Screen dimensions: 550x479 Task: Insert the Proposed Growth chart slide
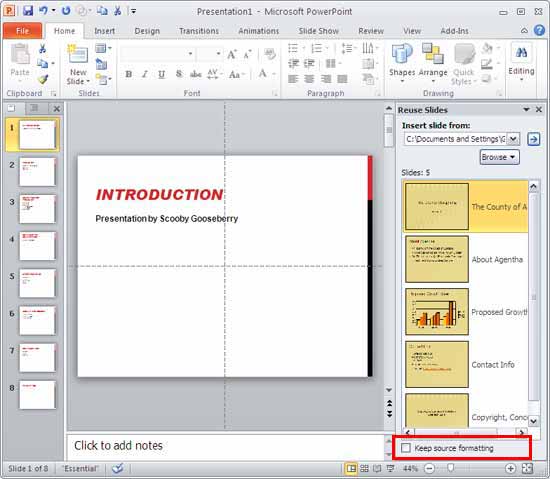tap(437, 312)
